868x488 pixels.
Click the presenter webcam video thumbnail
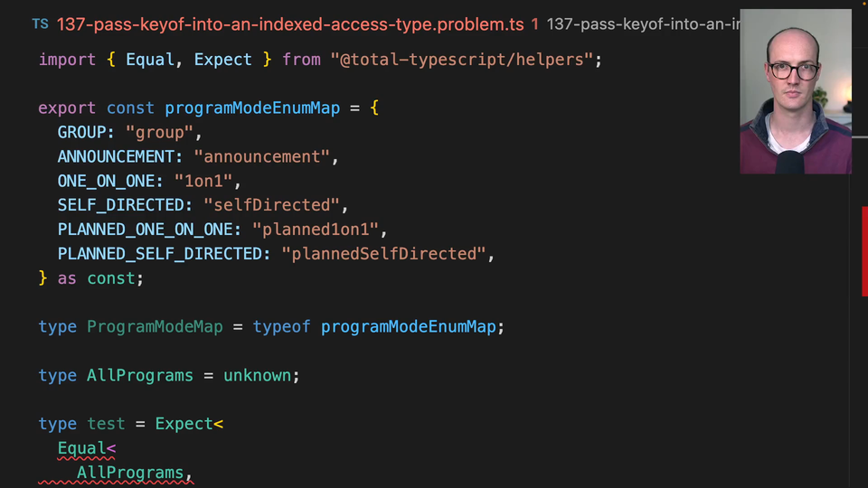click(796, 91)
